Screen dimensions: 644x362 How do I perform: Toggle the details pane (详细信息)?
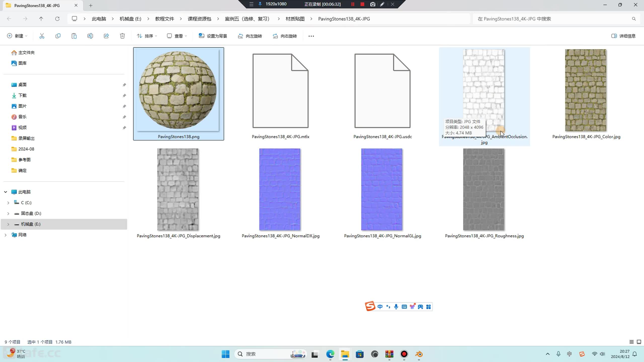[623, 36]
